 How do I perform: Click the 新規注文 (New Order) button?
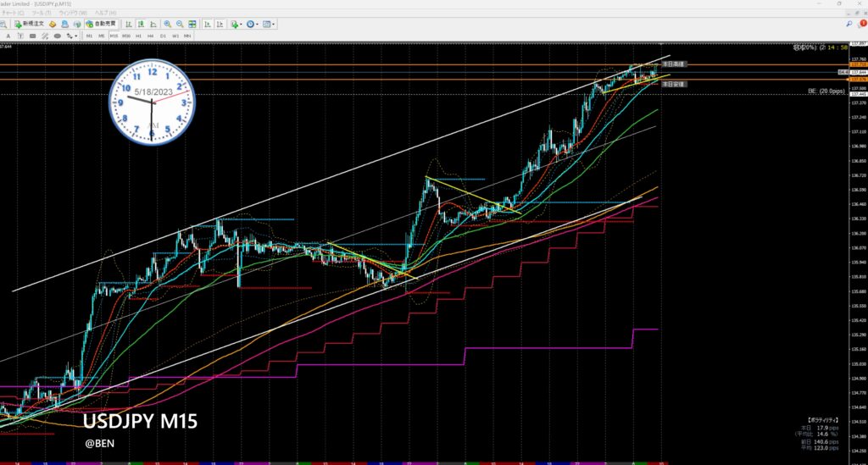(x=30, y=25)
